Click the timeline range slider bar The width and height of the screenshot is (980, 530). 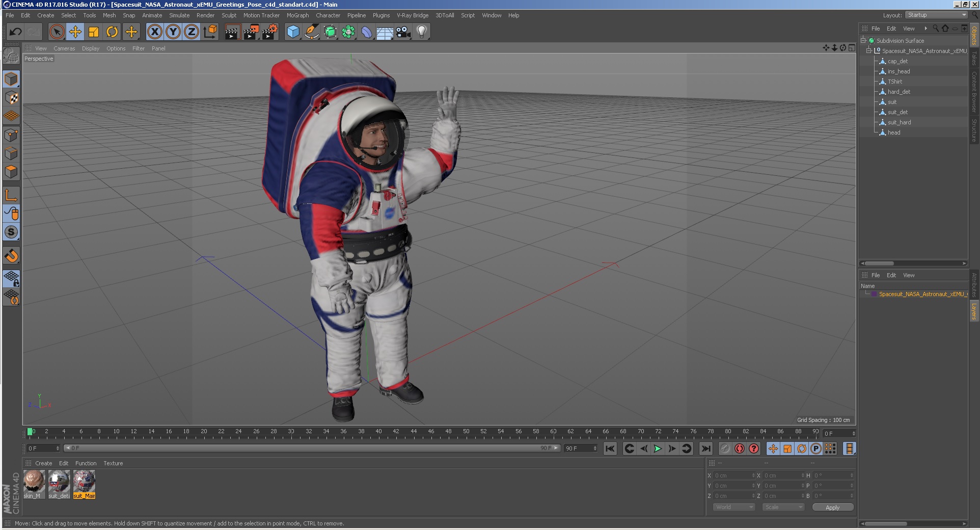tap(312, 448)
